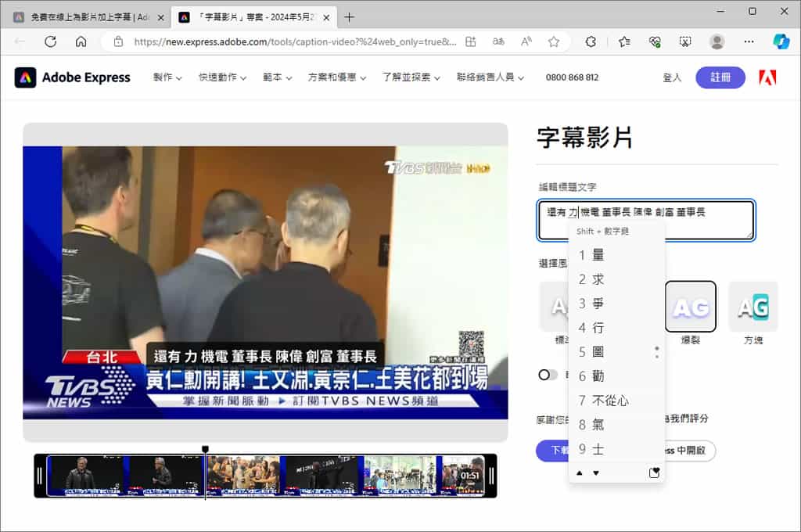Click the Adobe Express logo

click(73, 77)
